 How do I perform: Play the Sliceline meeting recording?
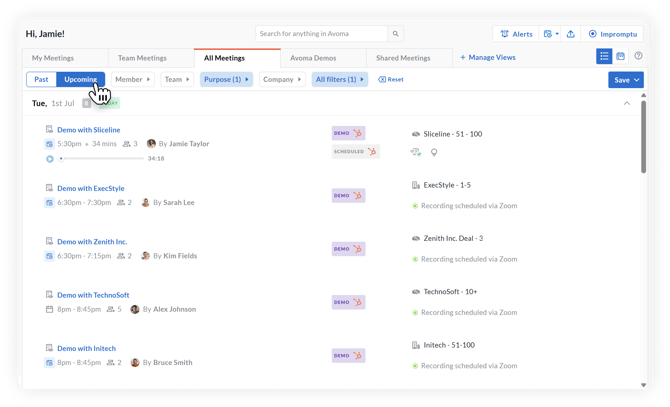pos(50,159)
